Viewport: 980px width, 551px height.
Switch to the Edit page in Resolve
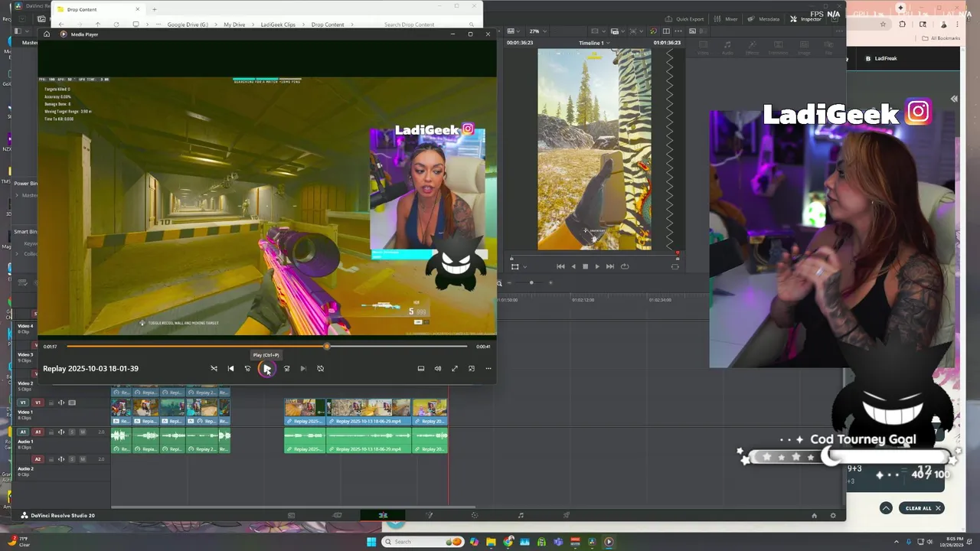pyautogui.click(x=383, y=515)
